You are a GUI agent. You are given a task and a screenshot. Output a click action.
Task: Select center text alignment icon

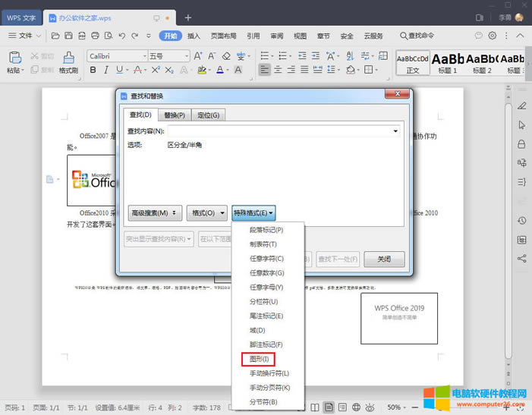coord(279,70)
